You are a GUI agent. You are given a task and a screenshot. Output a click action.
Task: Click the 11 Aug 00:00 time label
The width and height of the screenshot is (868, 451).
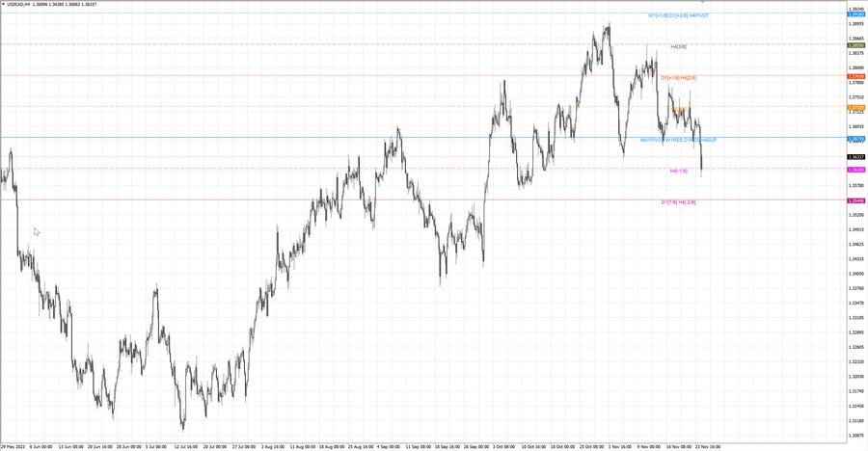tap(302, 446)
